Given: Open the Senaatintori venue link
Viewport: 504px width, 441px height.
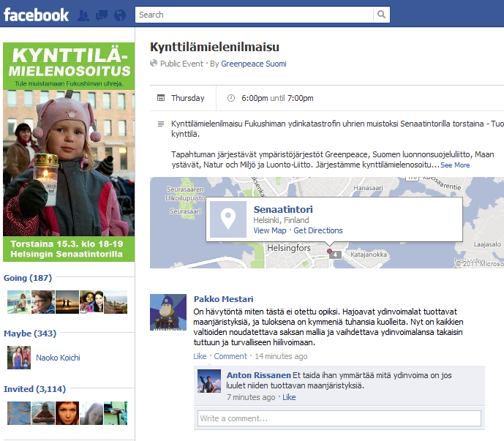Looking at the screenshot, I should [283, 210].
